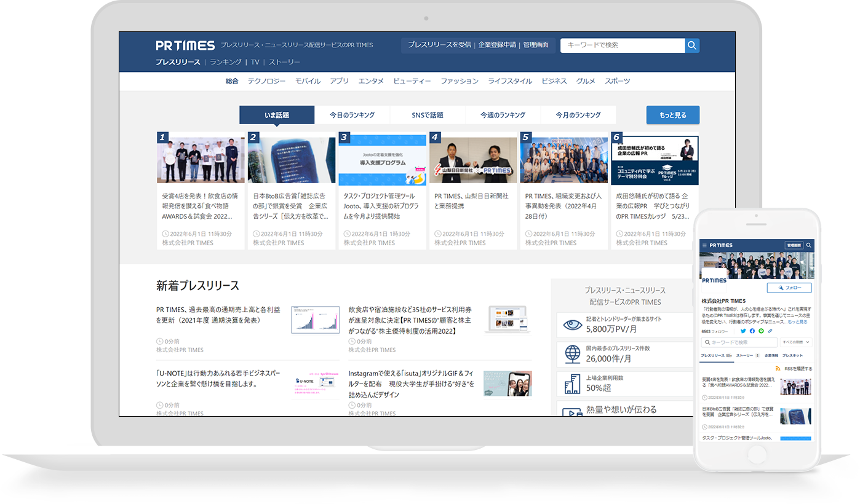860x504 pixels.
Task: Tap the search magnifier icon in the phone header
Action: pos(809,245)
